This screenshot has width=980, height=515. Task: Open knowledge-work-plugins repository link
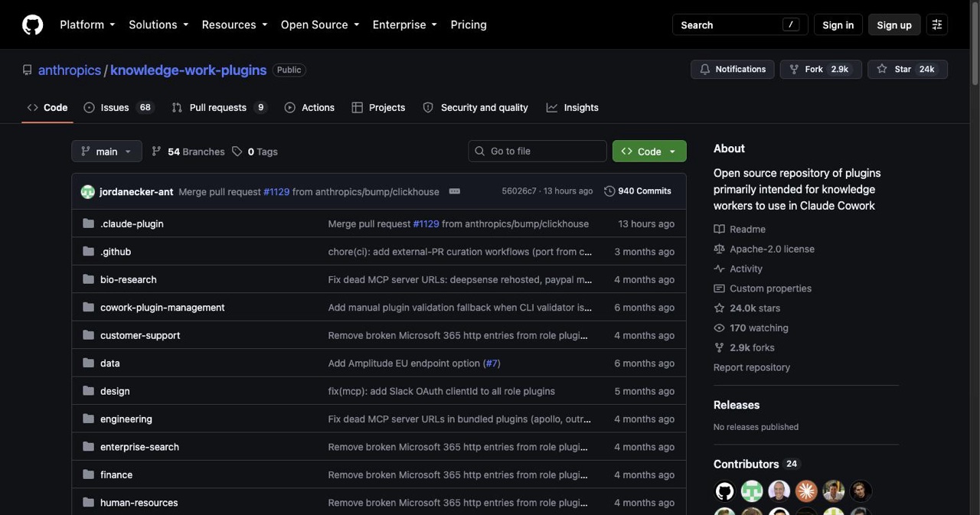point(188,70)
